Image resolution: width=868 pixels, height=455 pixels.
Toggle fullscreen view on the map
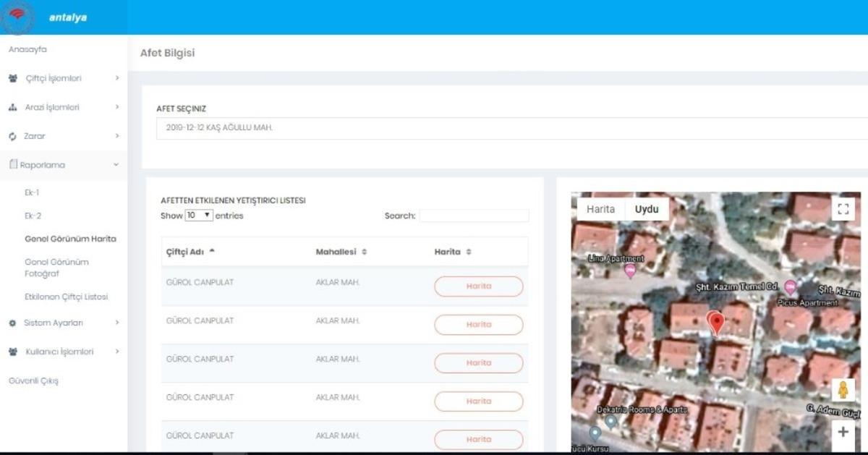click(x=842, y=209)
